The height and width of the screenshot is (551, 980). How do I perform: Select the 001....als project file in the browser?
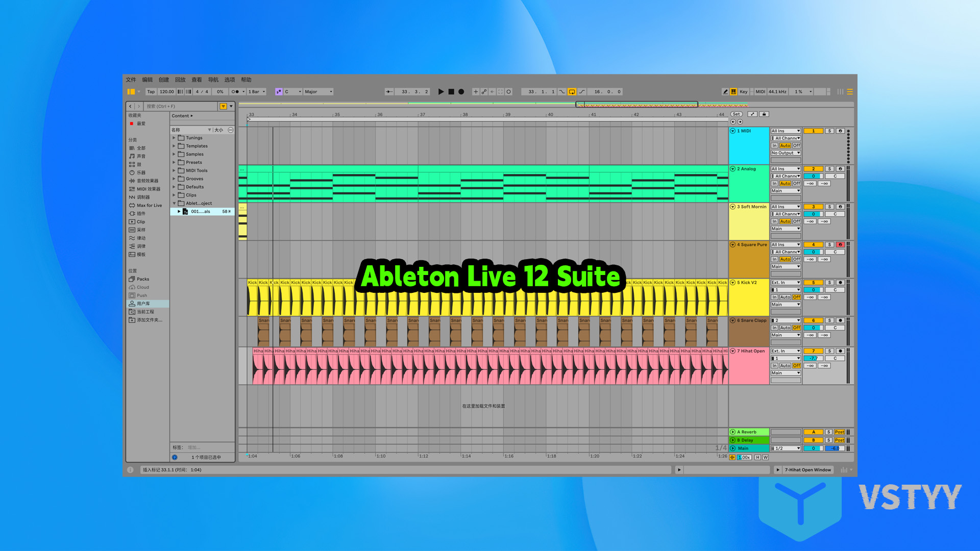coord(201,212)
